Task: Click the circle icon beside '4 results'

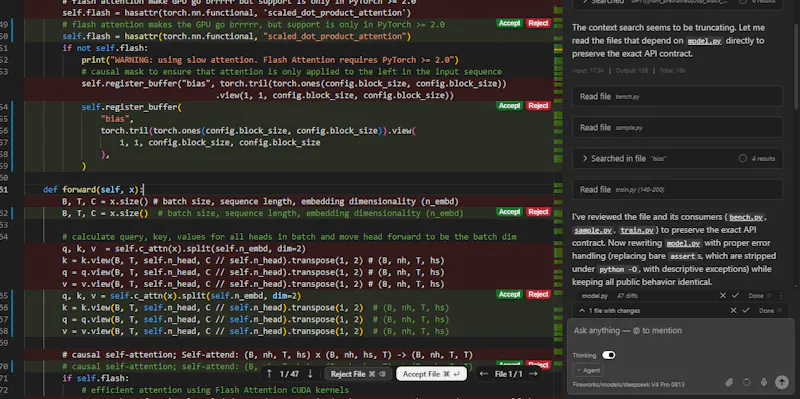Action: pos(743,159)
